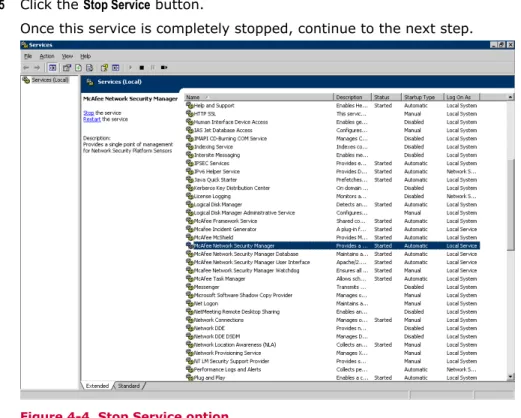Open the View menu
Viewport: 521px width, 418px height.
point(67,56)
